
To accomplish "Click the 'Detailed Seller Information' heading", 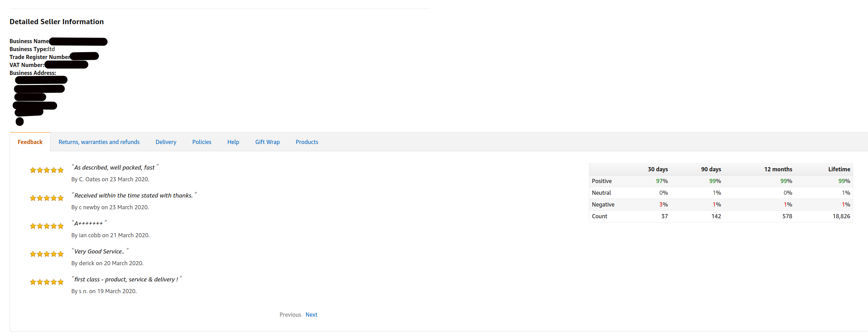I will (57, 22).
